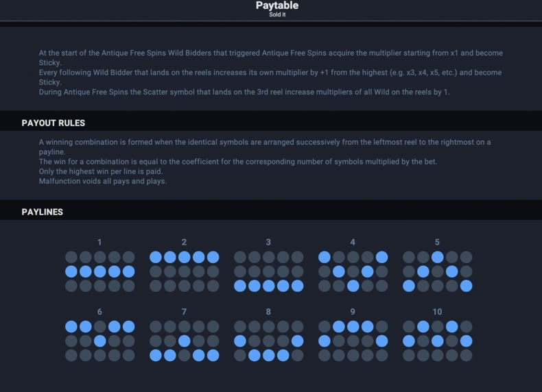
Task: Click the PAYOUT RULES section header
Action: click(54, 123)
